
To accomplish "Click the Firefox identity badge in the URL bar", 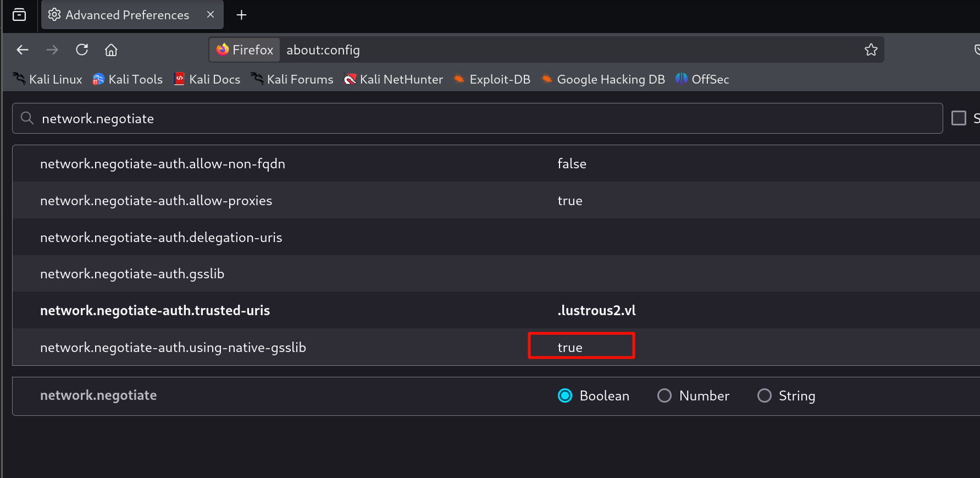I will 245,50.
